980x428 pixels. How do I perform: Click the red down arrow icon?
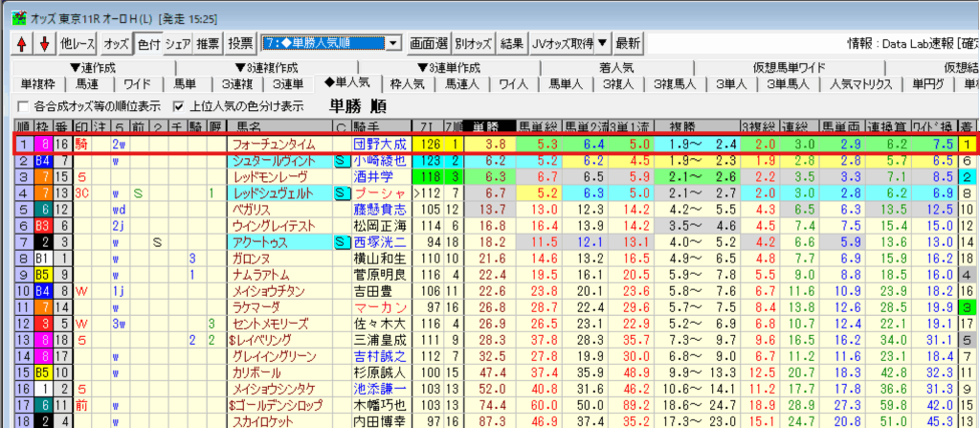pyautogui.click(x=43, y=44)
